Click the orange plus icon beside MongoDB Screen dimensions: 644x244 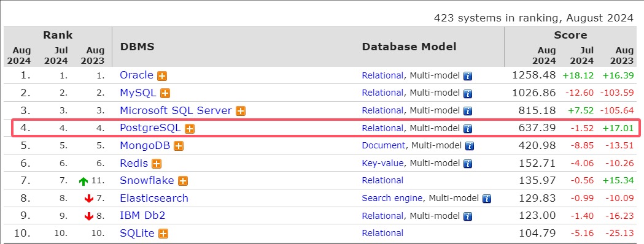click(178, 147)
